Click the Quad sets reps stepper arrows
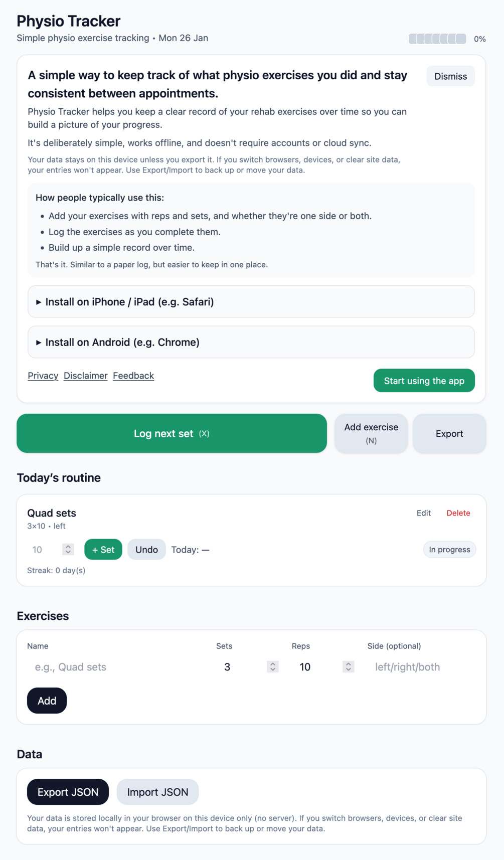 (68, 550)
